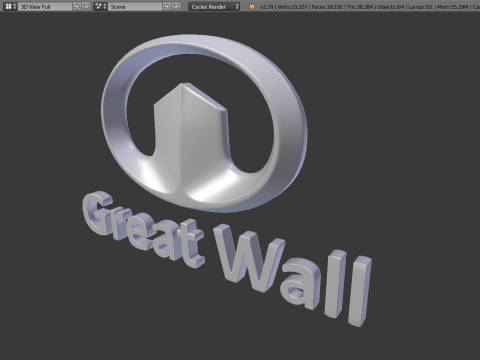Click the 'Faces:19,192' statistics text
This screenshot has height=360, width=480.
(x=327, y=7)
